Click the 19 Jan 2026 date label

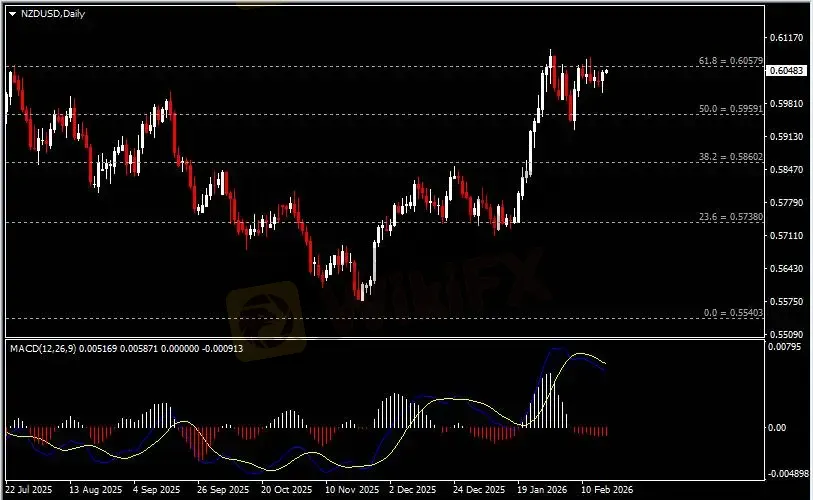[x=542, y=489]
